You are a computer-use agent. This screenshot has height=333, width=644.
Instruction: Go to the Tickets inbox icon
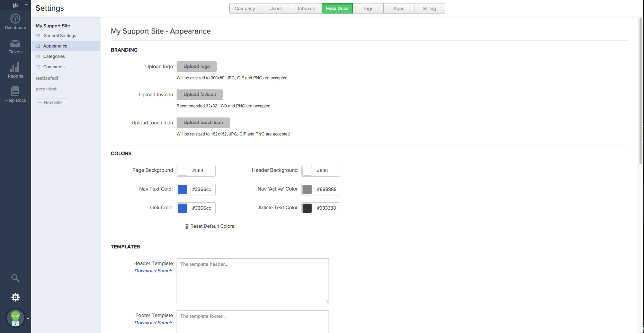pyautogui.click(x=15, y=47)
